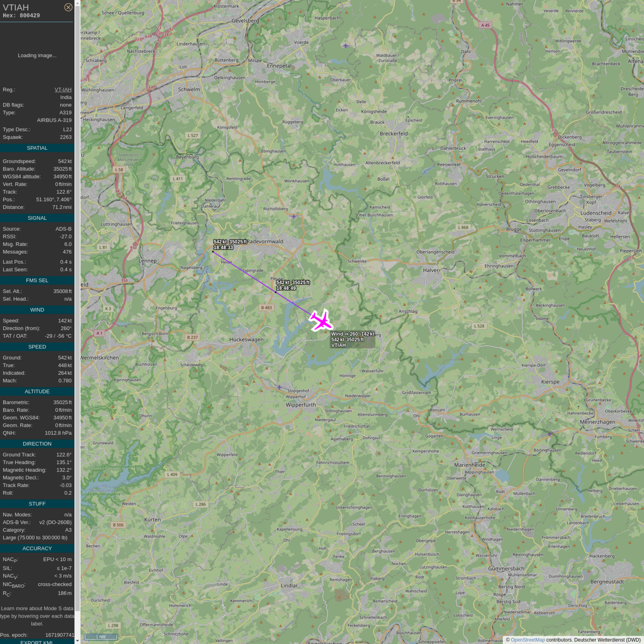Click the SPATIAL section header
Screen dimensions: 644x644
37,148
